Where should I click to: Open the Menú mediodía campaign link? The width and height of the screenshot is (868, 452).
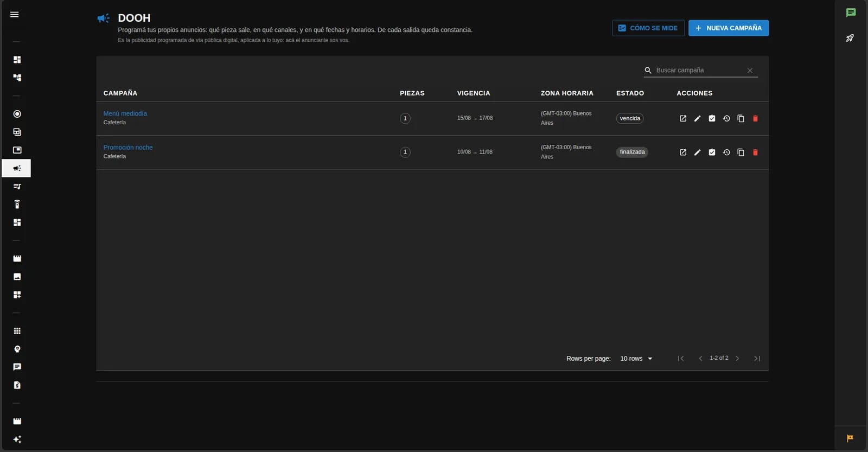[x=125, y=113]
